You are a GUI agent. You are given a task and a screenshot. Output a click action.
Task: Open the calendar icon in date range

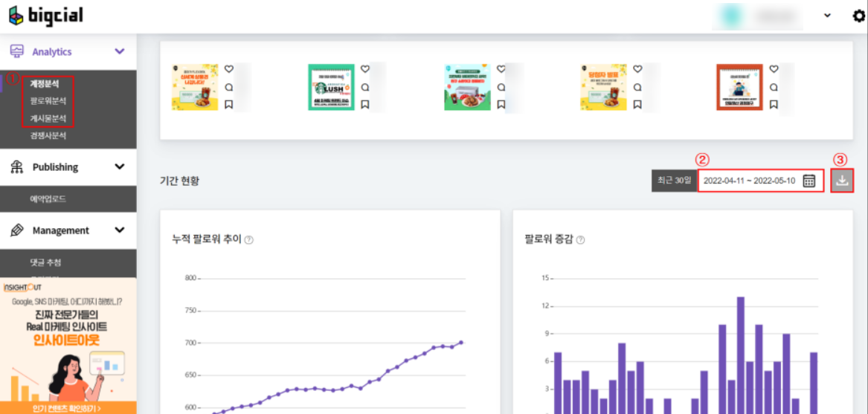[809, 181]
